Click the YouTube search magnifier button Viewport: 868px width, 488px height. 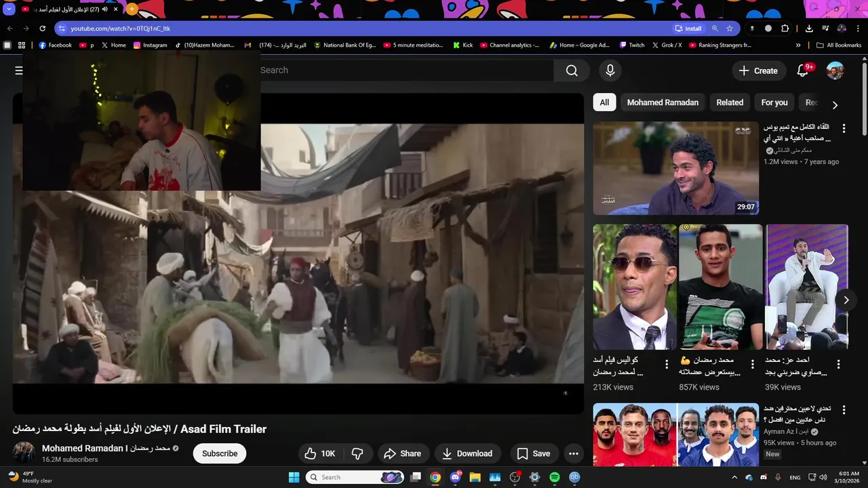[x=572, y=70]
